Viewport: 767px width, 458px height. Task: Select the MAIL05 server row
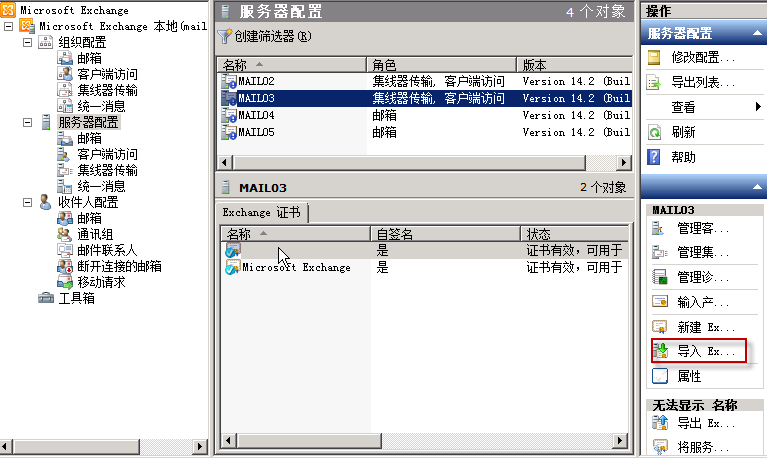click(425, 132)
